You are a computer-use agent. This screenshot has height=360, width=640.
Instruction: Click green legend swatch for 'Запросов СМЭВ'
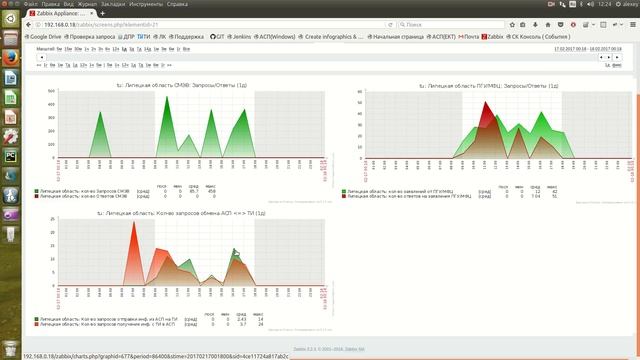click(x=36, y=191)
